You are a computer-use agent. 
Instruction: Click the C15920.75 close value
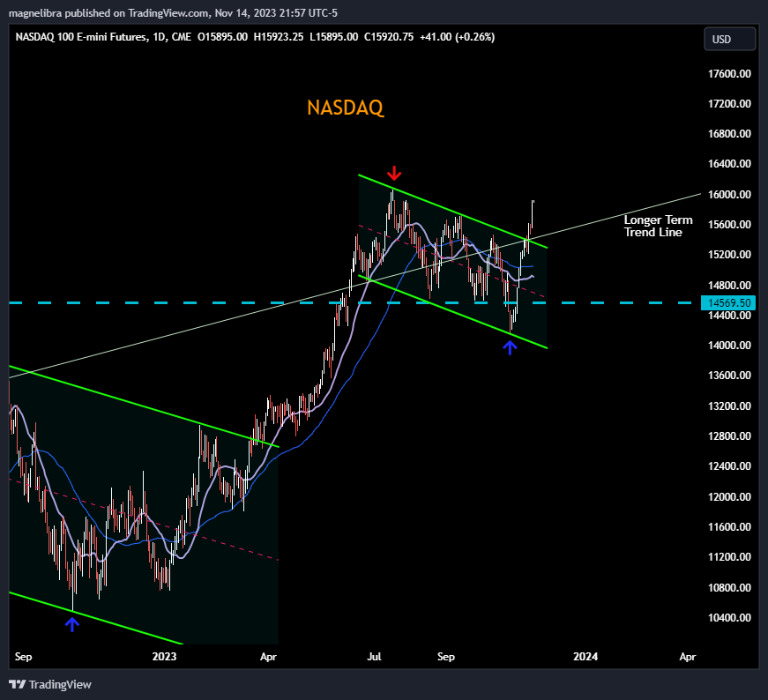(389, 37)
